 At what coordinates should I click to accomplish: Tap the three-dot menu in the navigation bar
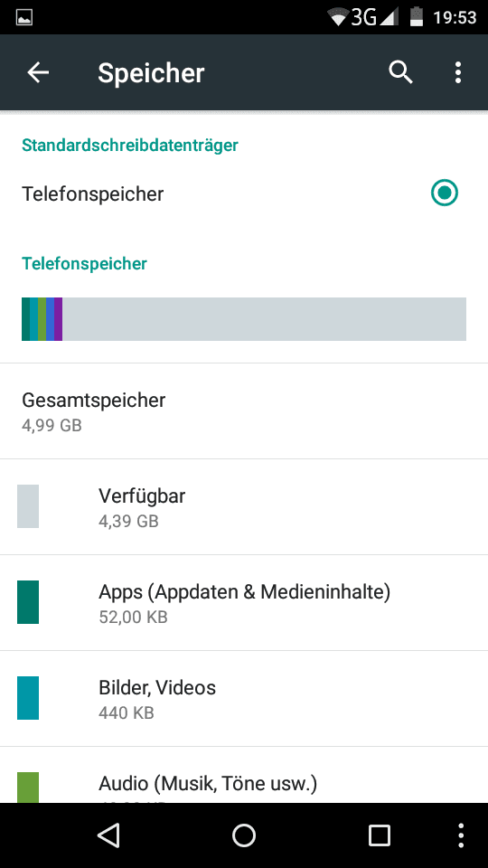point(462,835)
